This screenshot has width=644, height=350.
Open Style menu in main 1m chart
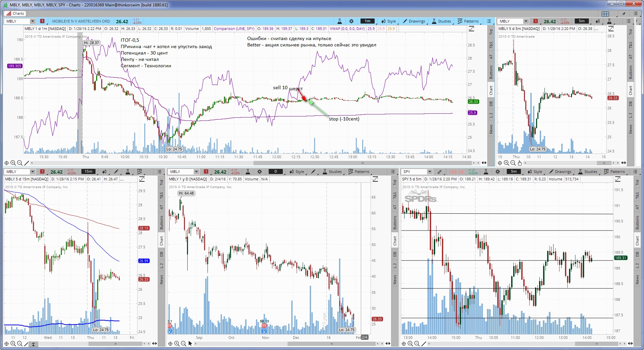(x=388, y=21)
